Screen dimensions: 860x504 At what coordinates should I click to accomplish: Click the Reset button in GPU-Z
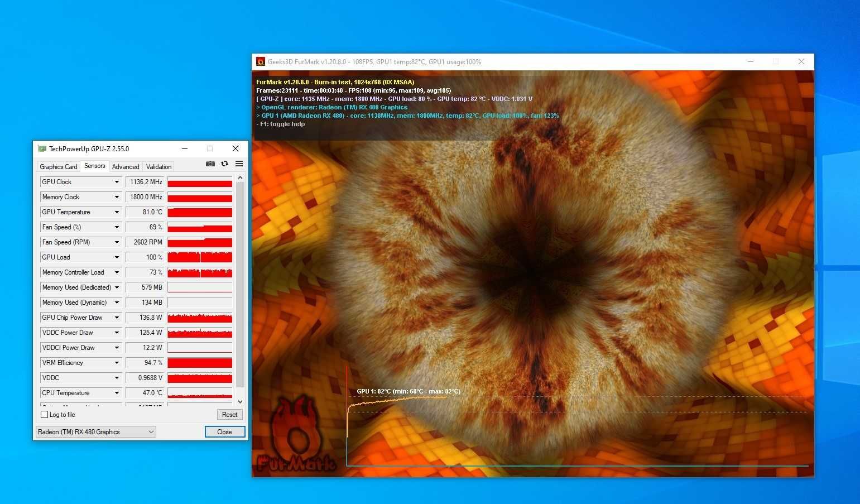229,415
